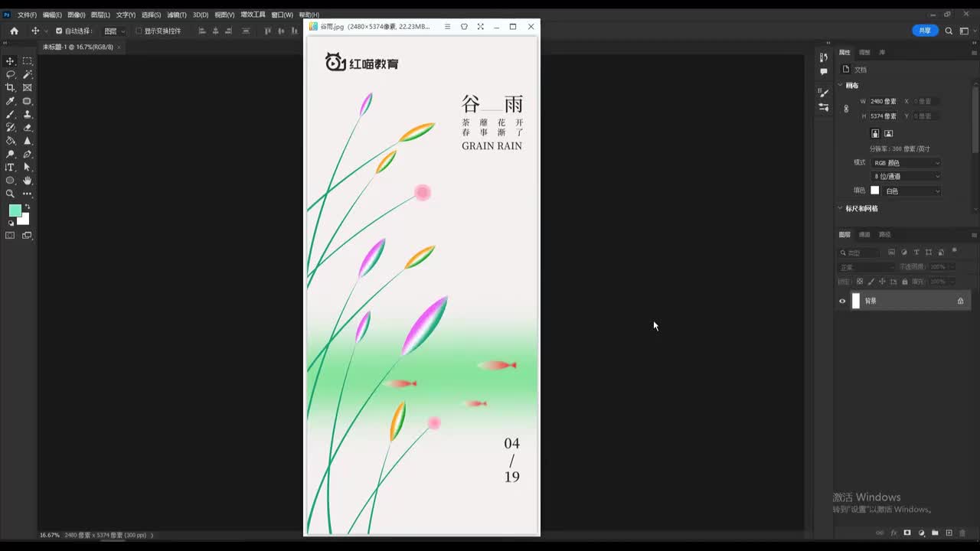Create a new layer group
The width and height of the screenshot is (980, 551).
click(935, 533)
